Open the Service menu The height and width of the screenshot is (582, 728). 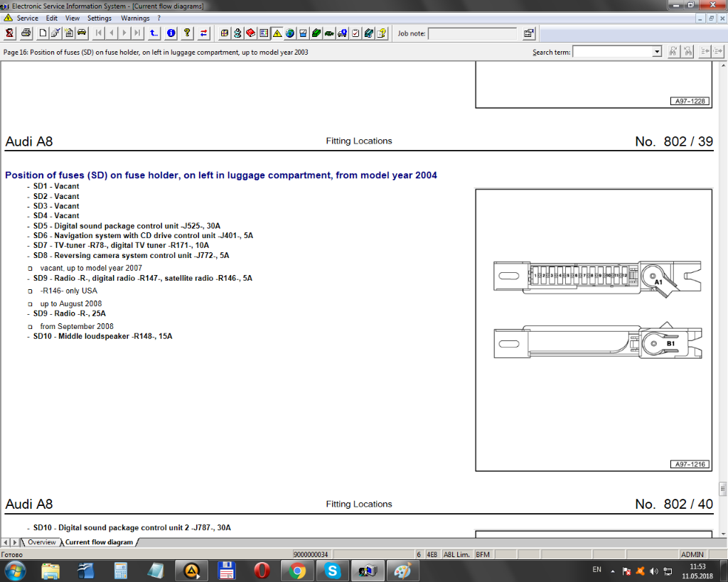click(x=28, y=18)
